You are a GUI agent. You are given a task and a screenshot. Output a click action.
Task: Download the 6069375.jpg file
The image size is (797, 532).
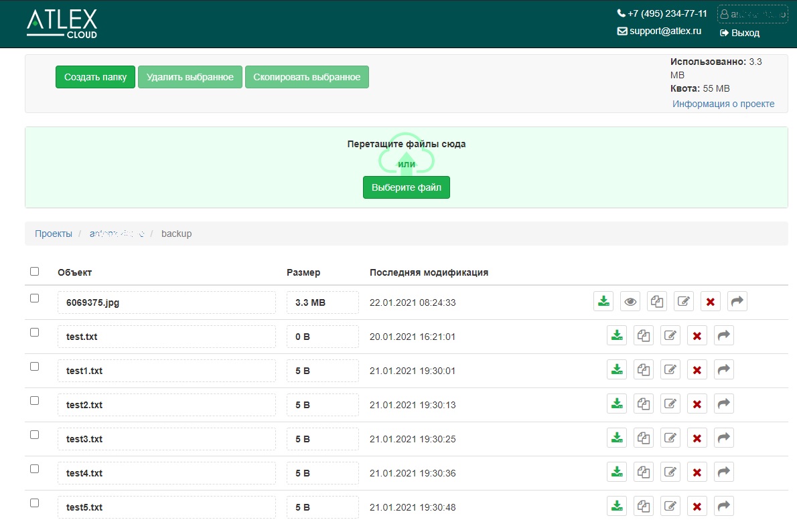click(x=603, y=302)
